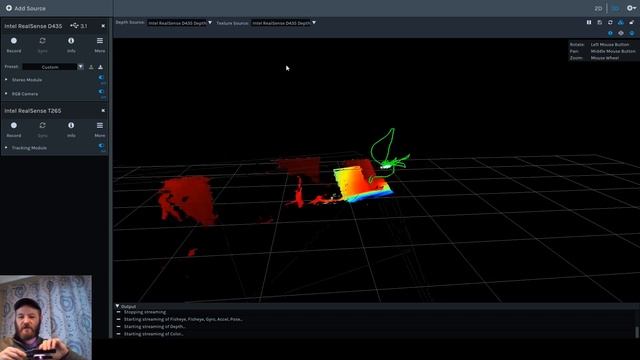The height and width of the screenshot is (360, 640).
Task: Toggle the Tracking Module stream on/off
Action: click(101, 146)
